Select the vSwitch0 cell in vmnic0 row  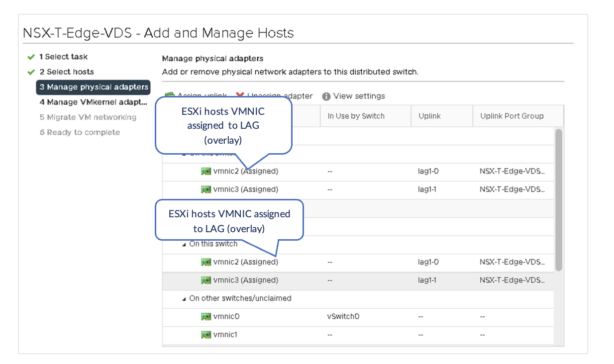pyautogui.click(x=343, y=317)
